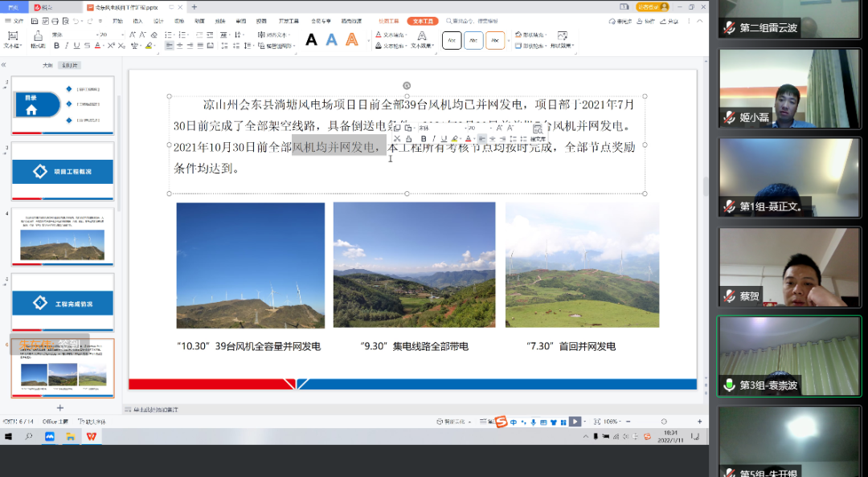Add a new slide with the plus button
The height and width of the screenshot is (477, 868).
[x=60, y=408]
